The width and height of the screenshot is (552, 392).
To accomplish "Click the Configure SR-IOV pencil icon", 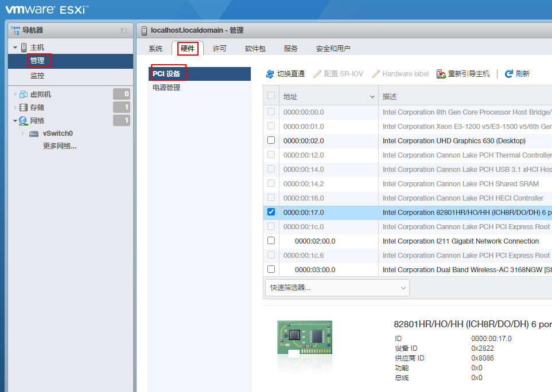I will point(317,74).
